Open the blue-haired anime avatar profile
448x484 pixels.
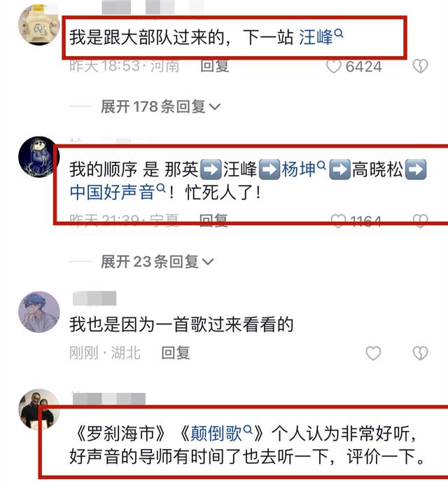39,312
